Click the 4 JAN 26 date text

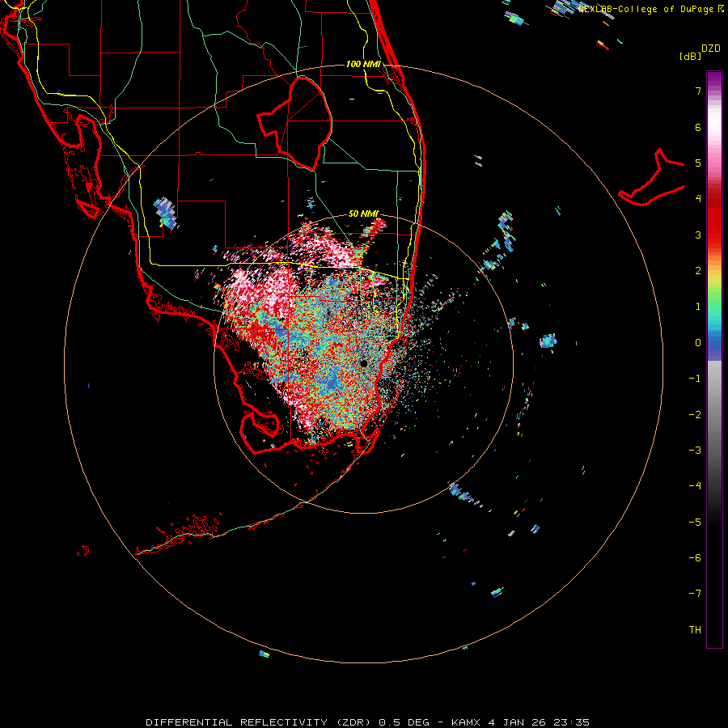517,722
